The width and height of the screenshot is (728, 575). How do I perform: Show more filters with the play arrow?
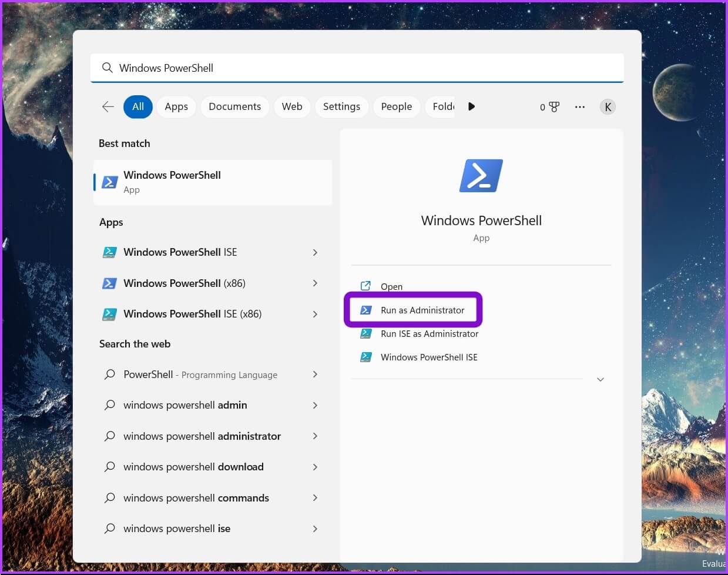[471, 106]
